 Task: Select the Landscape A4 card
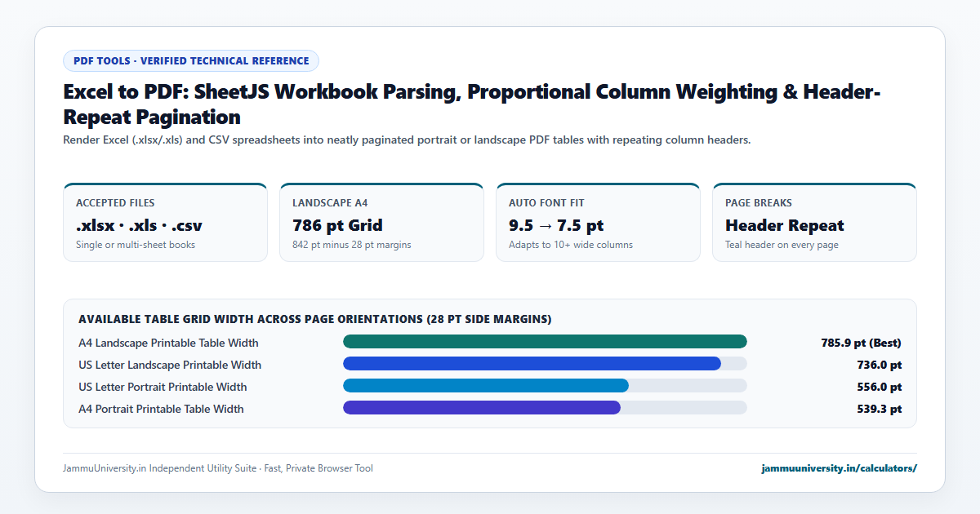381,222
